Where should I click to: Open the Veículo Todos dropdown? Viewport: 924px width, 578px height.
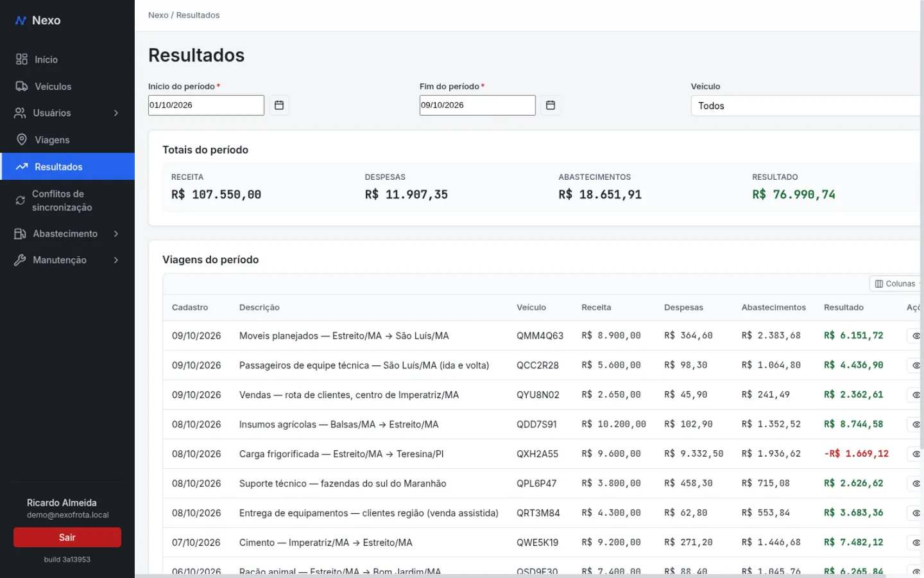[806, 106]
